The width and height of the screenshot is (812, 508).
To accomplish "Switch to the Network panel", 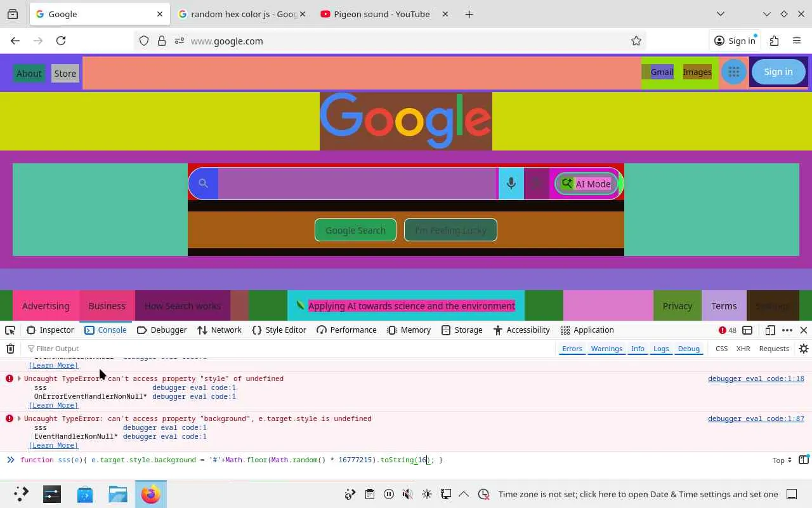I will [219, 330].
